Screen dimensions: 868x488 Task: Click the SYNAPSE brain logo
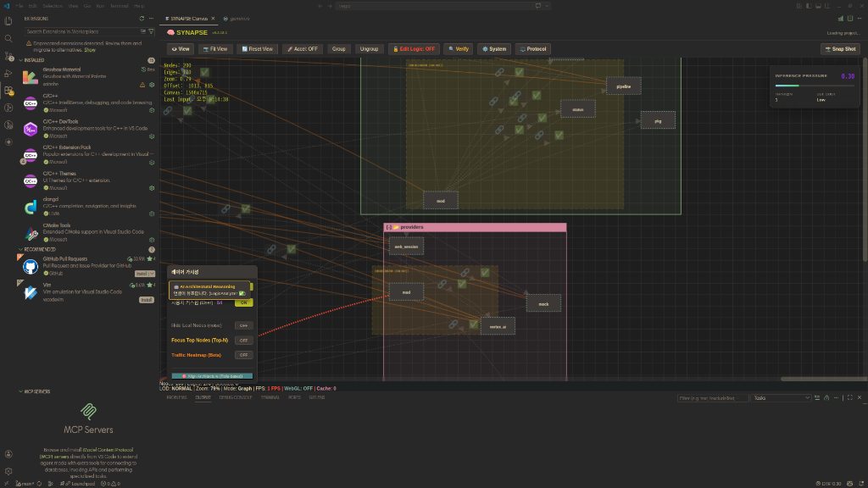click(x=170, y=33)
